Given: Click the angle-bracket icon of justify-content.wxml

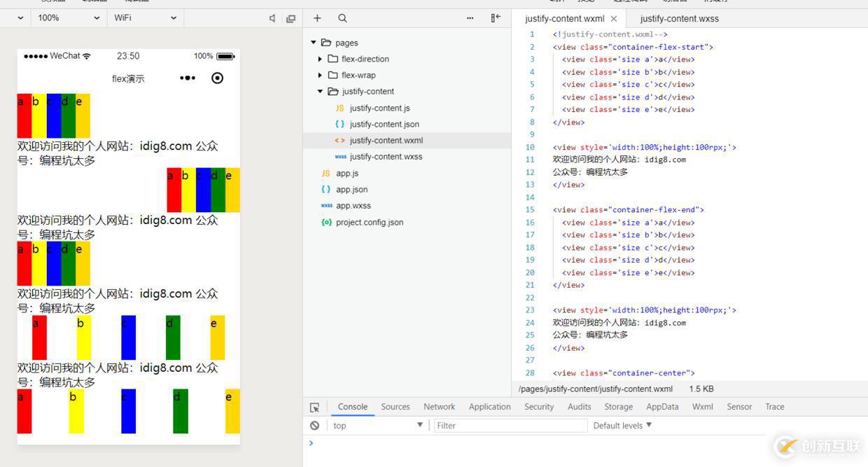Looking at the screenshot, I should [x=339, y=140].
